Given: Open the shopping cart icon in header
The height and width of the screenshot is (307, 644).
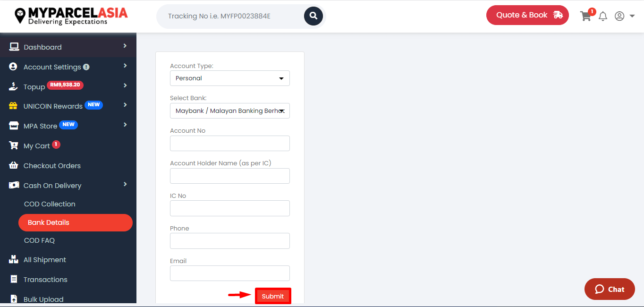Looking at the screenshot, I should [x=585, y=16].
